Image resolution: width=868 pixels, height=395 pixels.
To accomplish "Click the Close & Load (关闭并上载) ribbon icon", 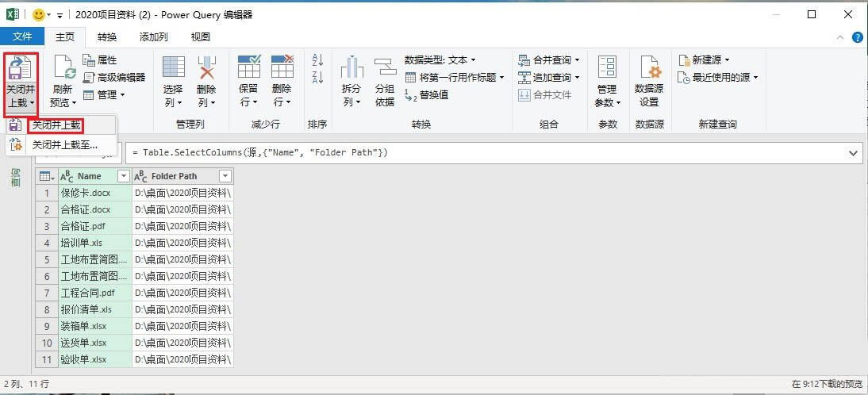I will tap(21, 68).
